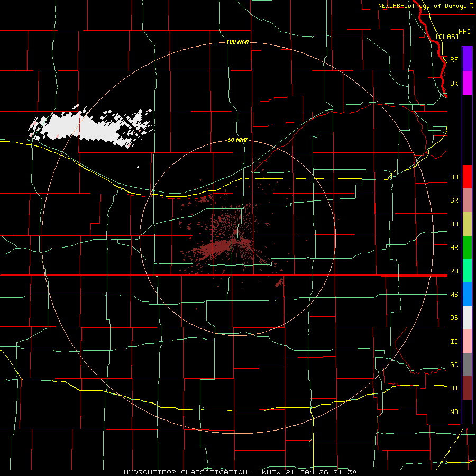476x476 pixels.
Task: Click the dark green HR swatch
Action: point(467,248)
